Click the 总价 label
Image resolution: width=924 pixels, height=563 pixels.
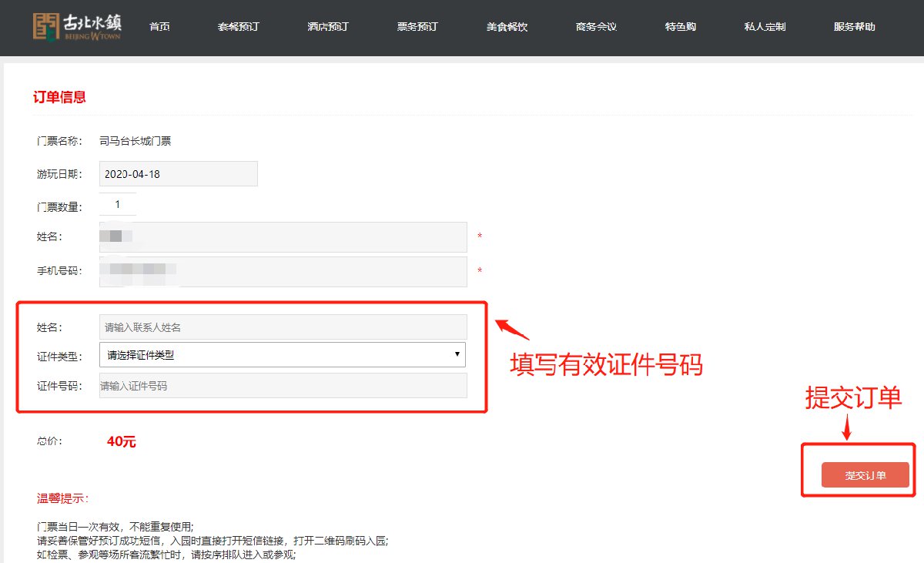49,441
